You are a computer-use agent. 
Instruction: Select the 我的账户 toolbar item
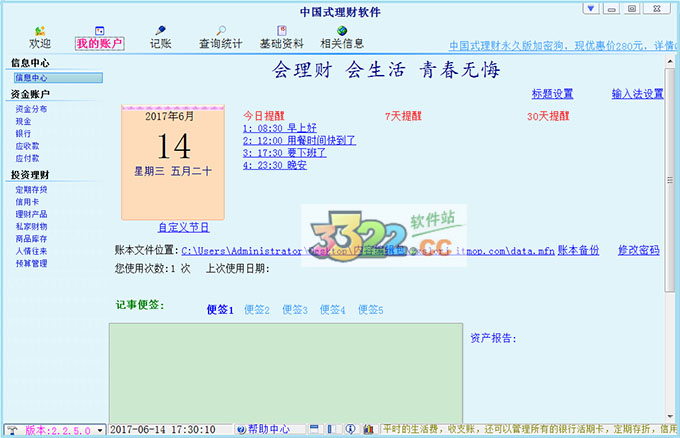tap(100, 38)
